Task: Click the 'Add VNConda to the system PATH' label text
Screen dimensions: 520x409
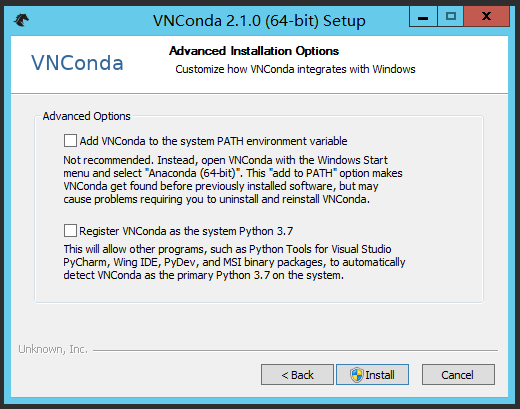Action: [213, 141]
